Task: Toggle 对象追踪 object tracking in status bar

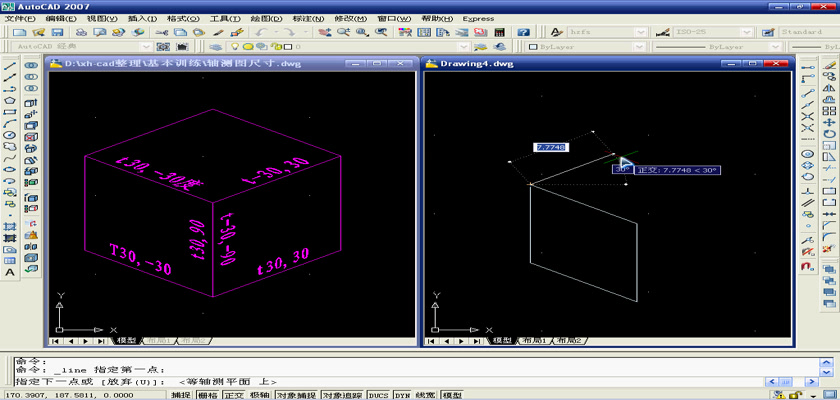Action: click(342, 395)
